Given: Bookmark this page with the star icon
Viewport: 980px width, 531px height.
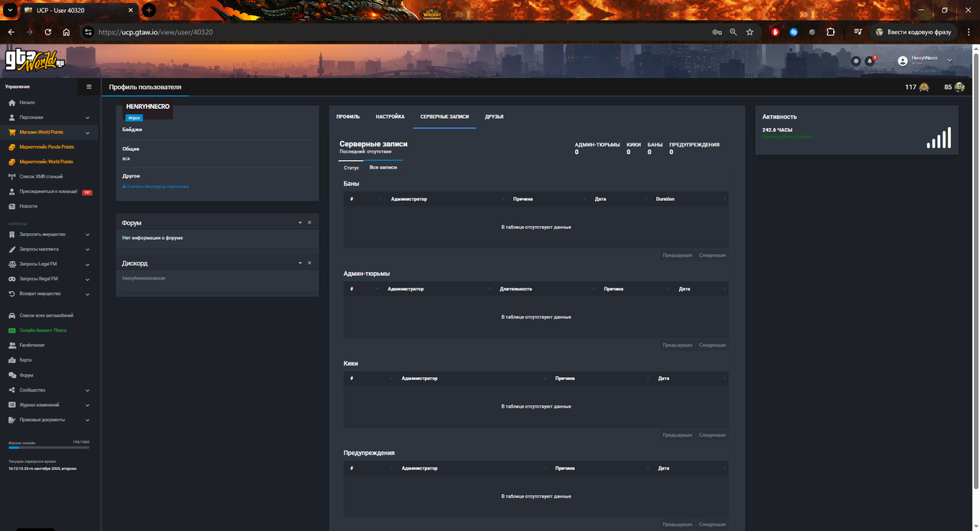Looking at the screenshot, I should [x=750, y=32].
